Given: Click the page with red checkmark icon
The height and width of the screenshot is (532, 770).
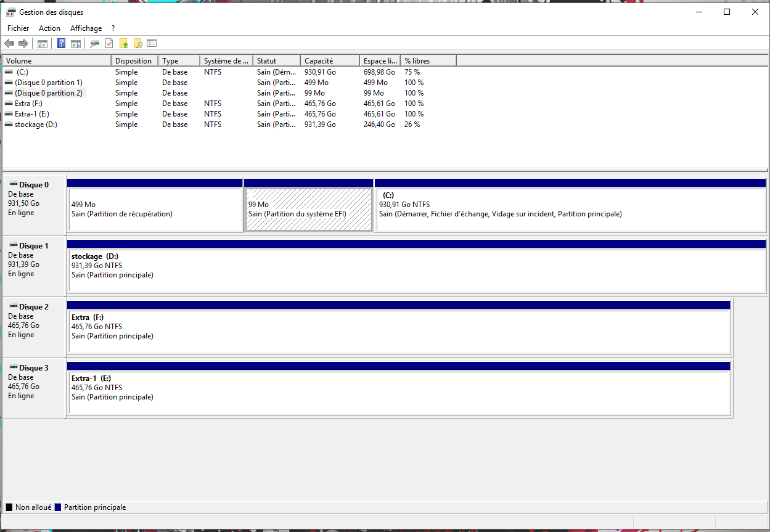Looking at the screenshot, I should (x=109, y=43).
